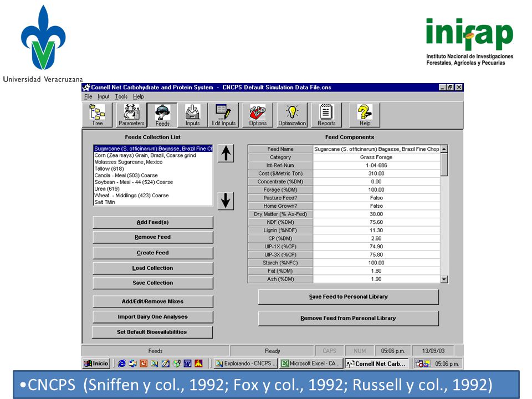Screen dimensions: 532x399
Task: Open the Parameters toolbar icon
Action: click(x=131, y=115)
